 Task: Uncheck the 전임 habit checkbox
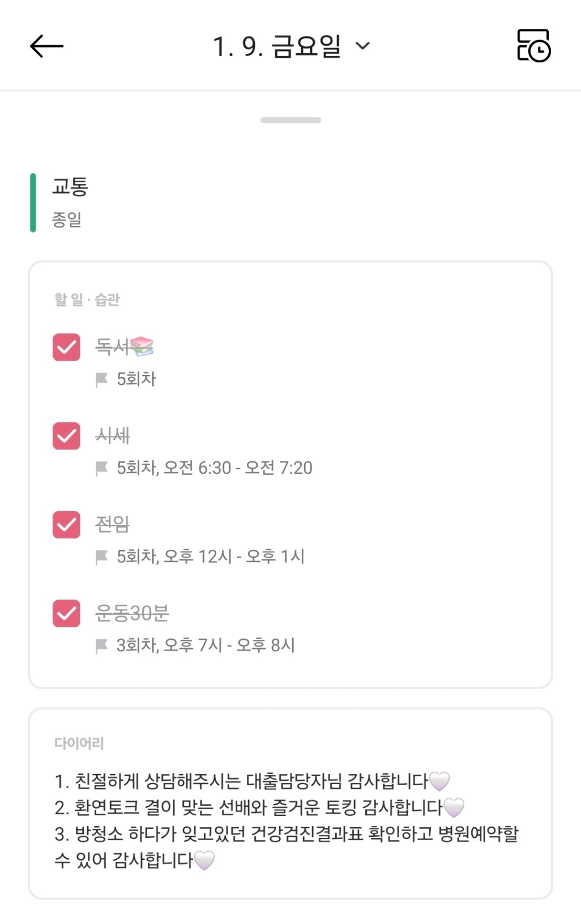coord(66,524)
